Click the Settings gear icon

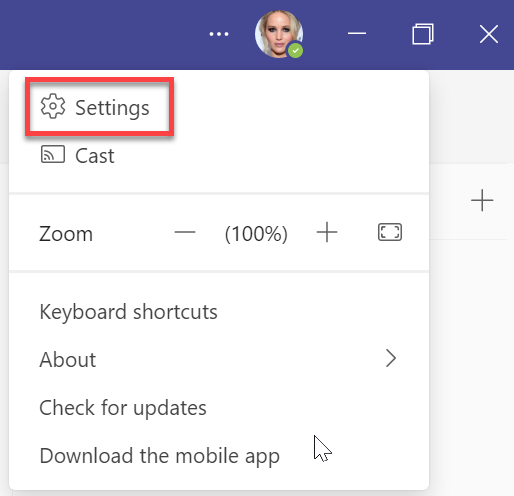click(53, 106)
